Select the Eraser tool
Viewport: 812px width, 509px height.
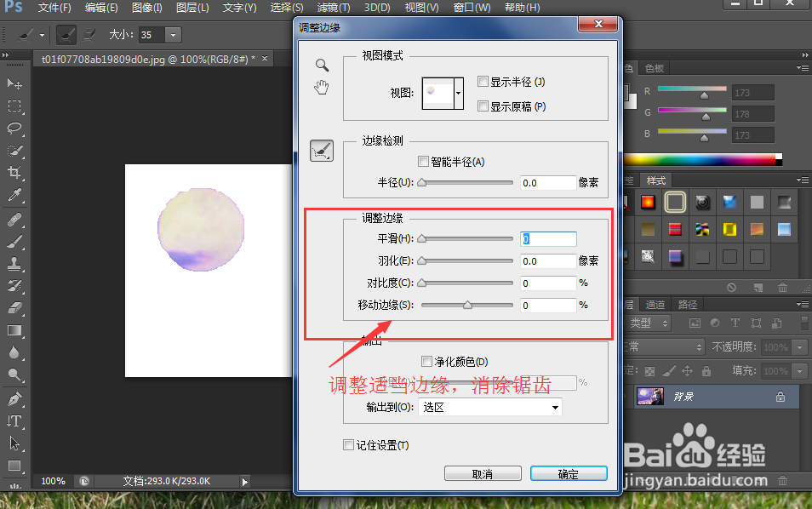click(14, 306)
